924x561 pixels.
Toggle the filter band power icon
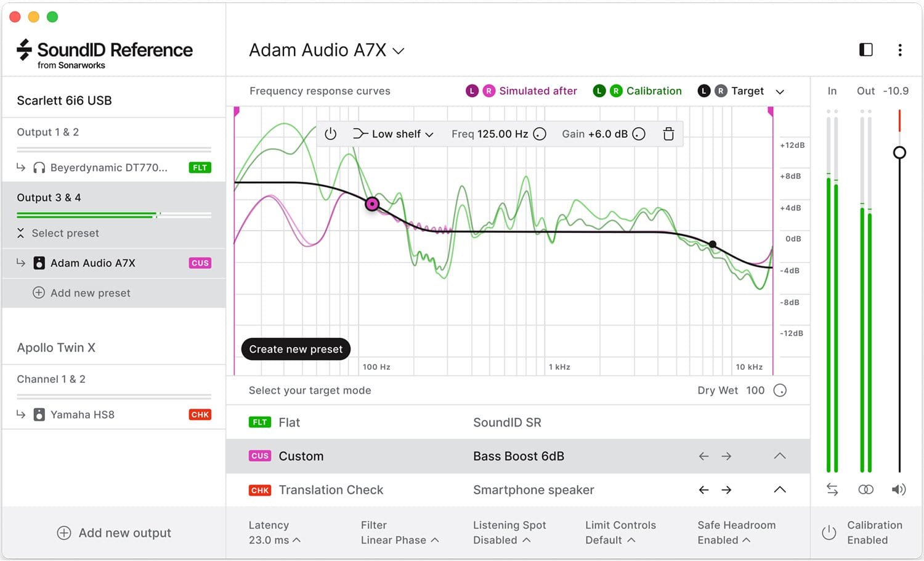pyautogui.click(x=330, y=134)
